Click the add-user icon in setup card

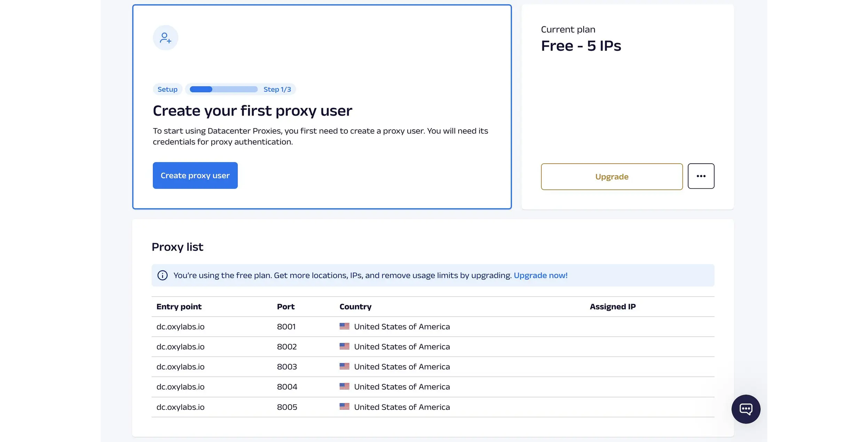pyautogui.click(x=165, y=38)
